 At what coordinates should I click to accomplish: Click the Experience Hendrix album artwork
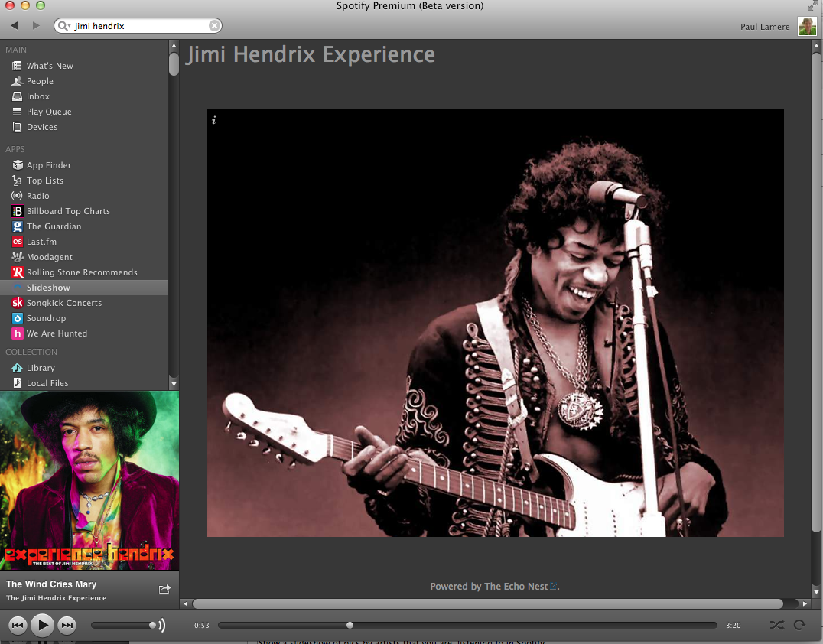[x=89, y=480]
